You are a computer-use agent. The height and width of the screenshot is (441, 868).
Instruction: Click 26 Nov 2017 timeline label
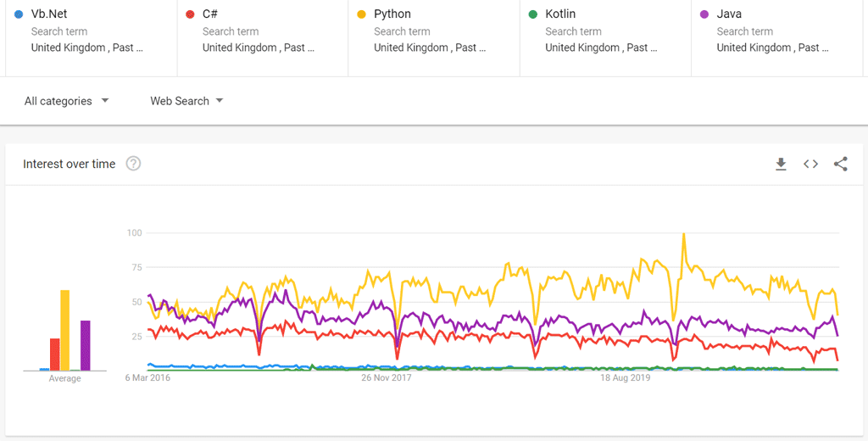click(x=386, y=378)
